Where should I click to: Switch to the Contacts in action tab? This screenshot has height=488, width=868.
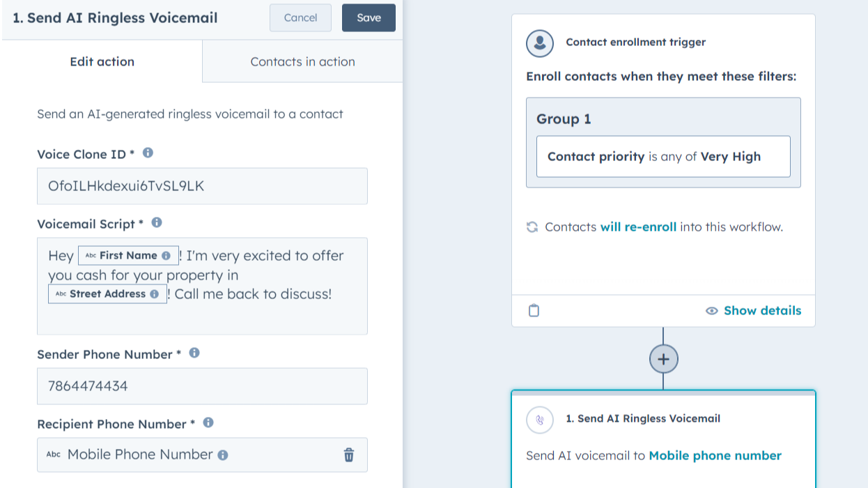click(x=302, y=61)
